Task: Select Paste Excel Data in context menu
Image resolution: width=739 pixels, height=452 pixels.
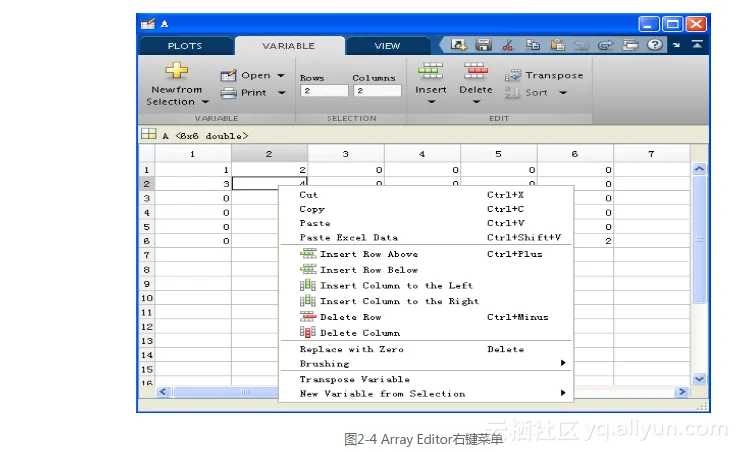Action: [x=427, y=237]
